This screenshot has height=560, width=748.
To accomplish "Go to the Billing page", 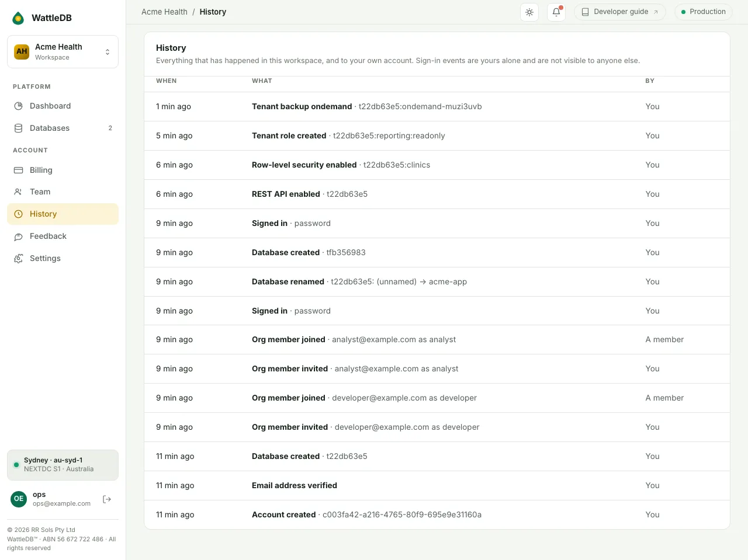I will tap(63, 170).
